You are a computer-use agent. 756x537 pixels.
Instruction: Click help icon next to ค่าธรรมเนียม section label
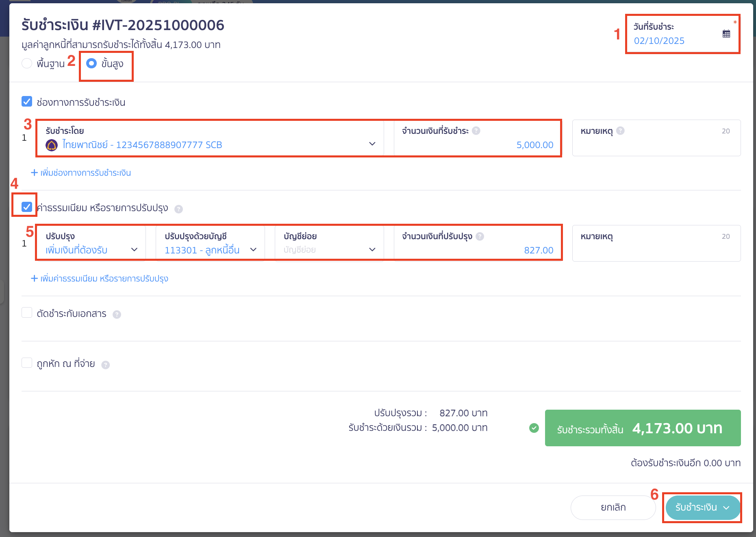coord(178,209)
